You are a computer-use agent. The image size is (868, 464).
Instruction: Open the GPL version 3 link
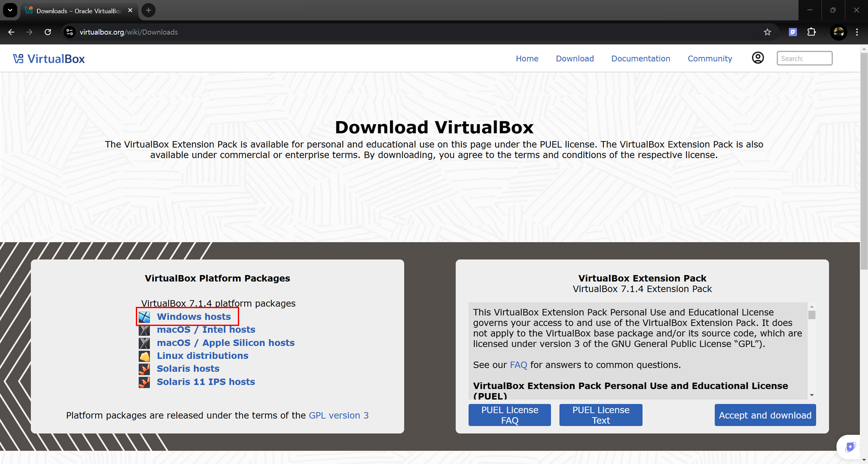[x=339, y=415]
